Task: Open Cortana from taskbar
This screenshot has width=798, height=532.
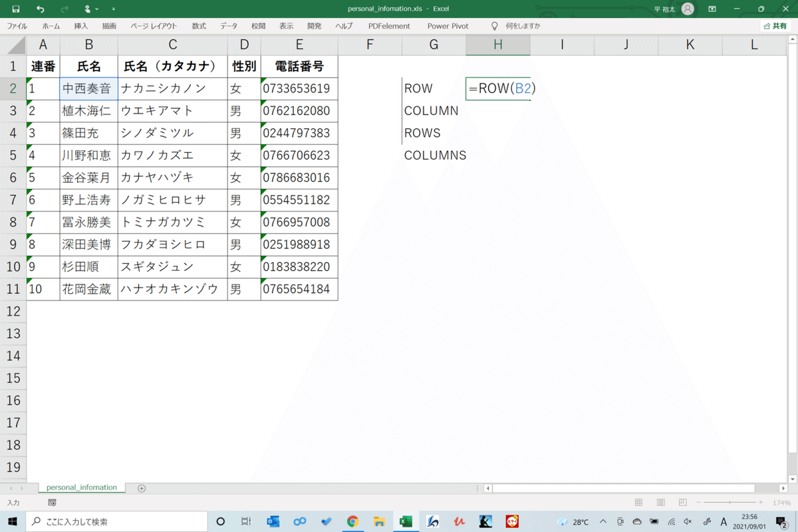Action: (221, 522)
